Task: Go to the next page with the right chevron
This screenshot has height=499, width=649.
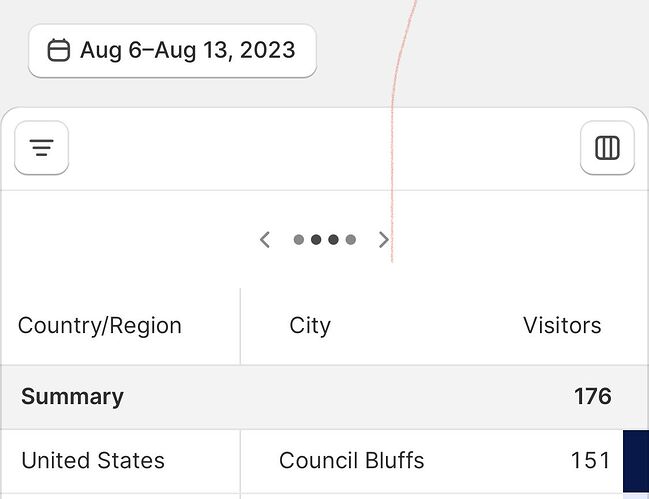Action: tap(383, 239)
